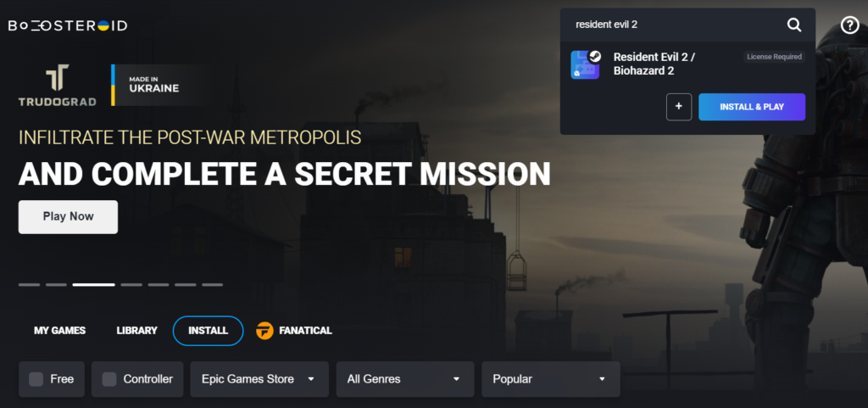868x408 pixels.
Task: Expand the Epic Games Store dropdown
Action: 259,379
